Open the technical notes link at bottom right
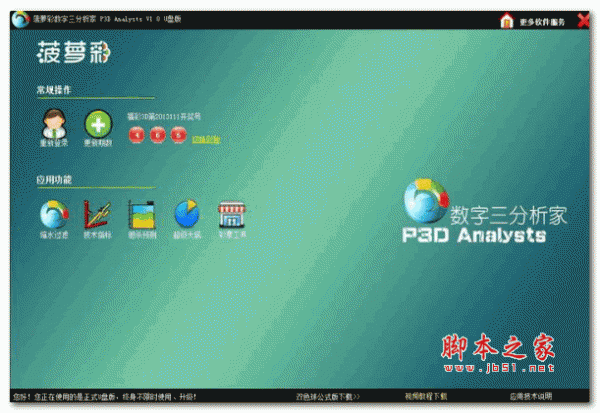 point(531,397)
